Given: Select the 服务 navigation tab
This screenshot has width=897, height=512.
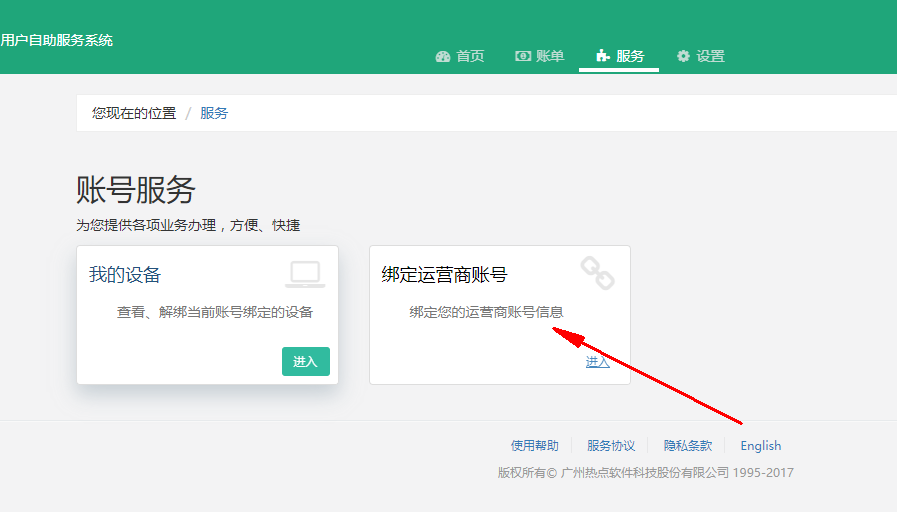Looking at the screenshot, I should point(619,56).
